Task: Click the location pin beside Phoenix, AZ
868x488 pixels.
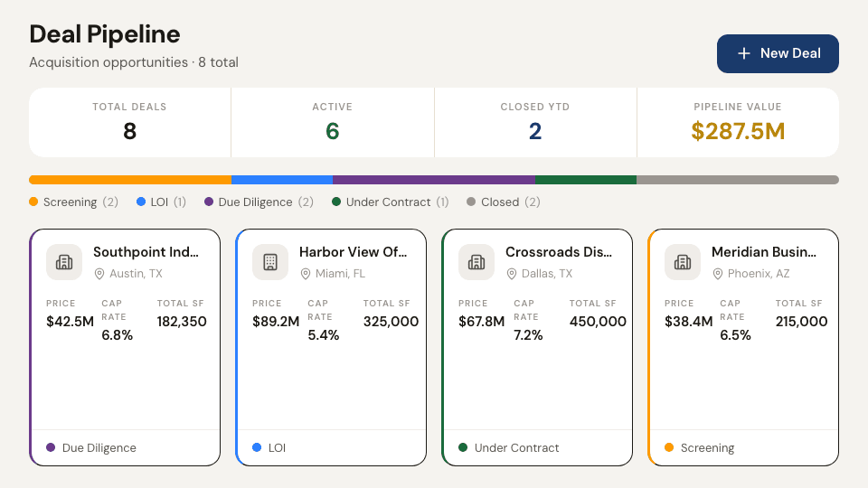Action: pyautogui.click(x=717, y=274)
